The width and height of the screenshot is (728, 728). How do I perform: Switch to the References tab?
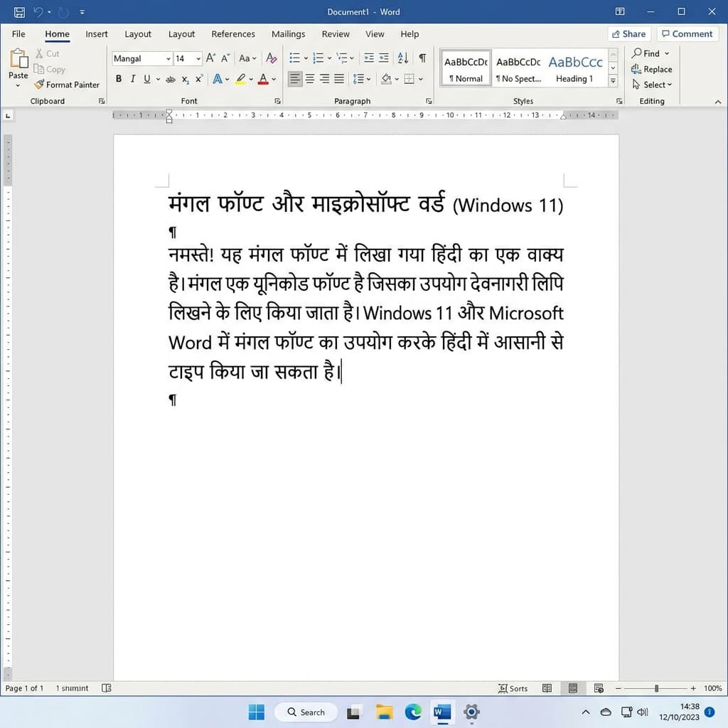233,34
